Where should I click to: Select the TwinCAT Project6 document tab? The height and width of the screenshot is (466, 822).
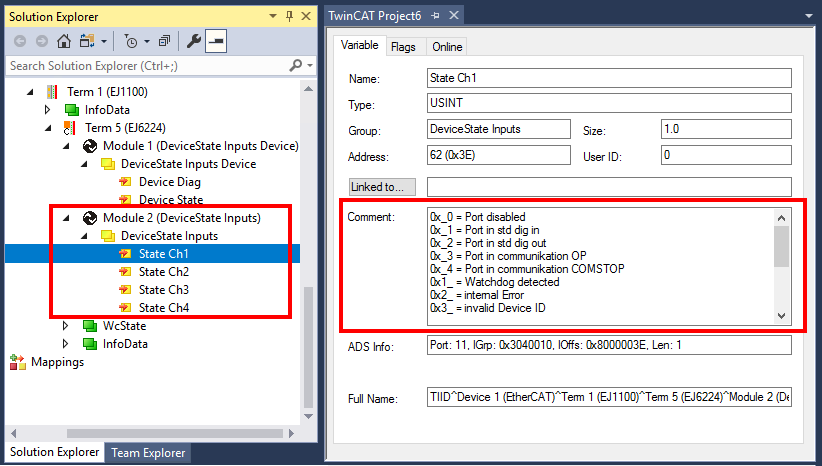[x=374, y=16]
